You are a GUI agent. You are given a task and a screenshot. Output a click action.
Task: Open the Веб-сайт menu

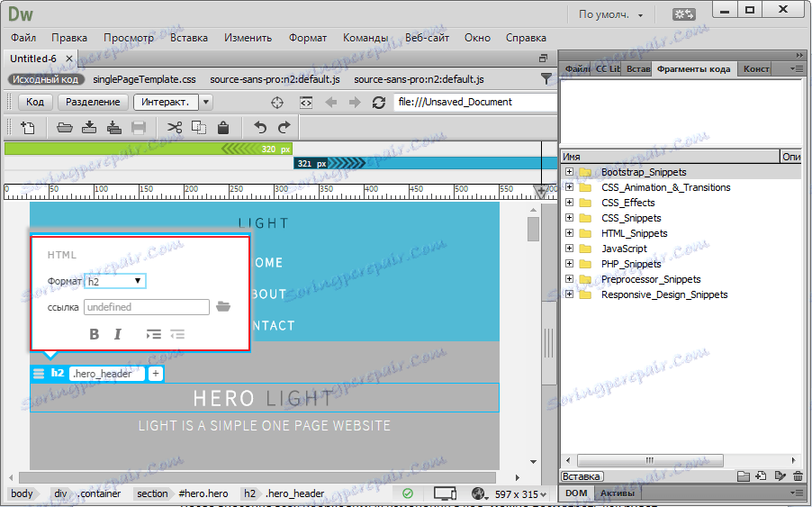click(428, 38)
